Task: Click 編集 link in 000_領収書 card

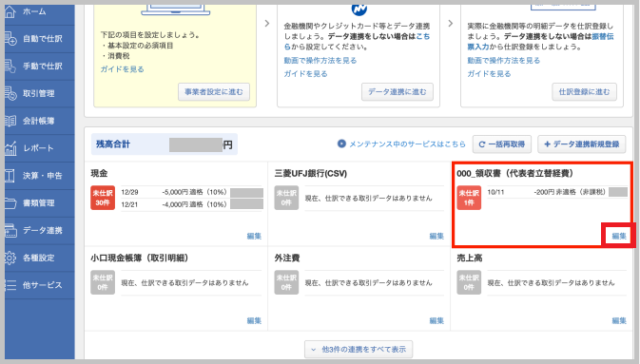Action: (x=619, y=236)
